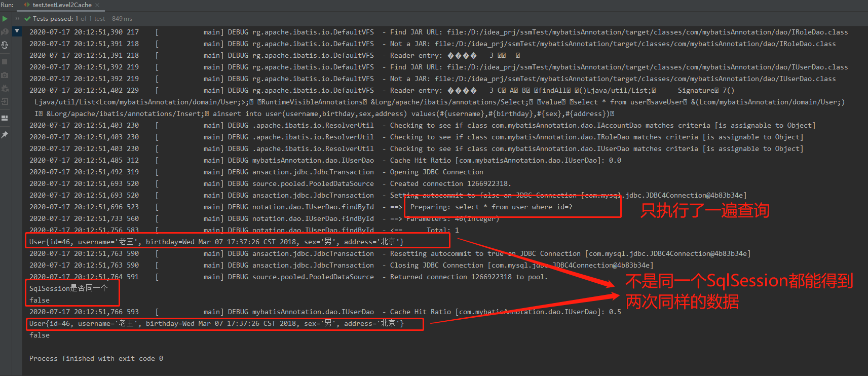Click the 'false' line below SqlSession是否同一个
868x376 pixels.
(40, 300)
